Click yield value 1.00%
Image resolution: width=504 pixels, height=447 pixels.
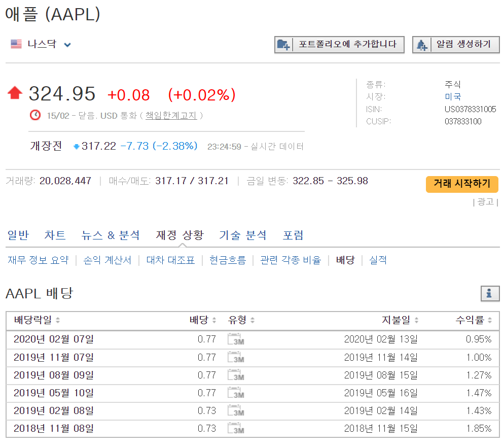pyautogui.click(x=479, y=357)
